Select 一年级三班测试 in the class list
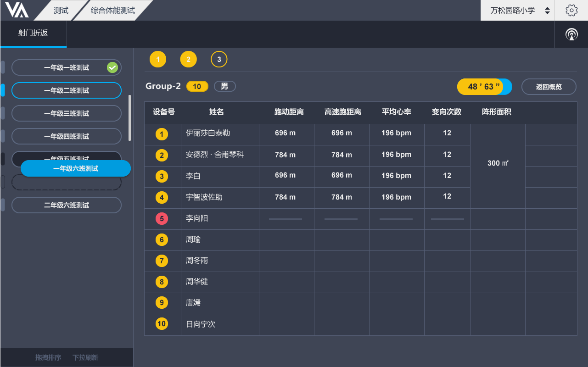This screenshot has height=367, width=588. [67, 113]
